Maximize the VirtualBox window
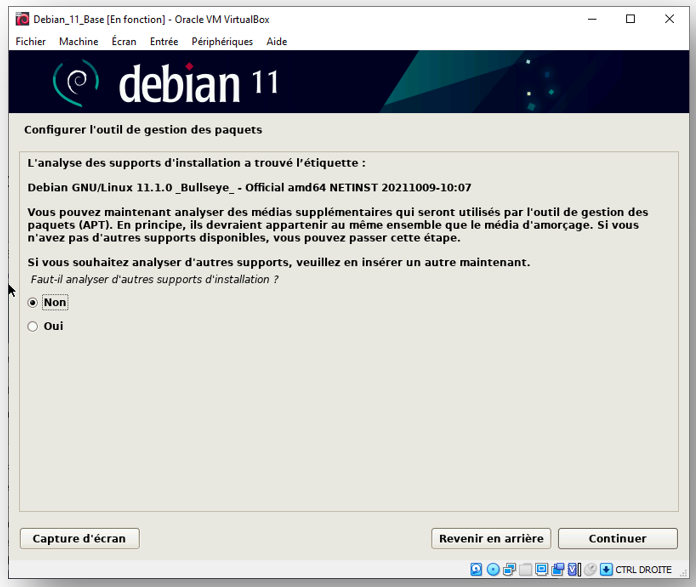This screenshot has height=587, width=696. [x=630, y=19]
